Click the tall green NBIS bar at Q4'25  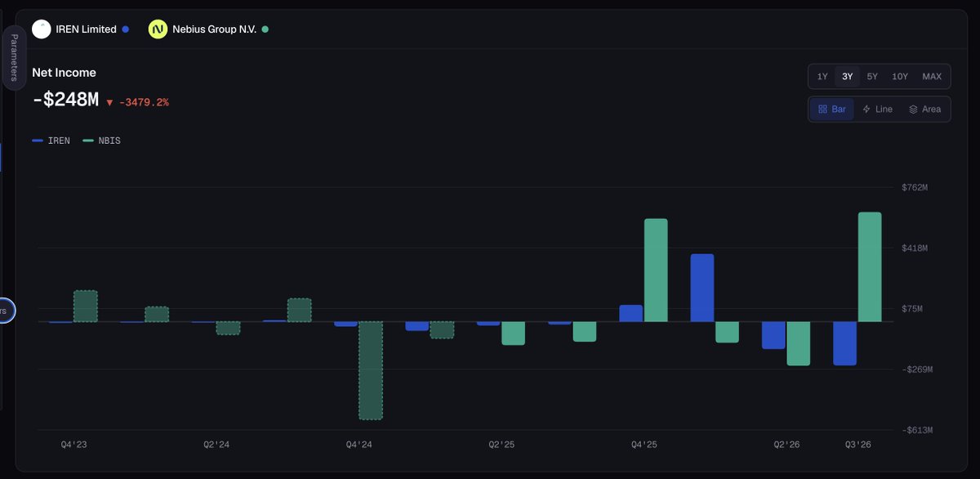[x=656, y=271]
